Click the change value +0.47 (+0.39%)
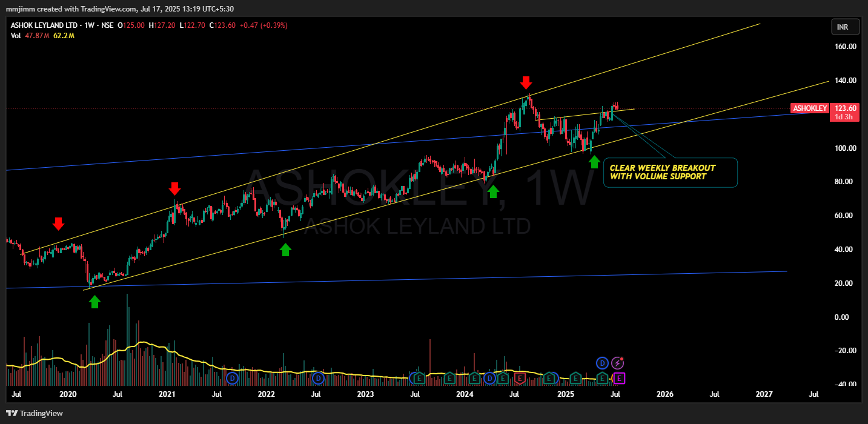The image size is (868, 424). 263,25
